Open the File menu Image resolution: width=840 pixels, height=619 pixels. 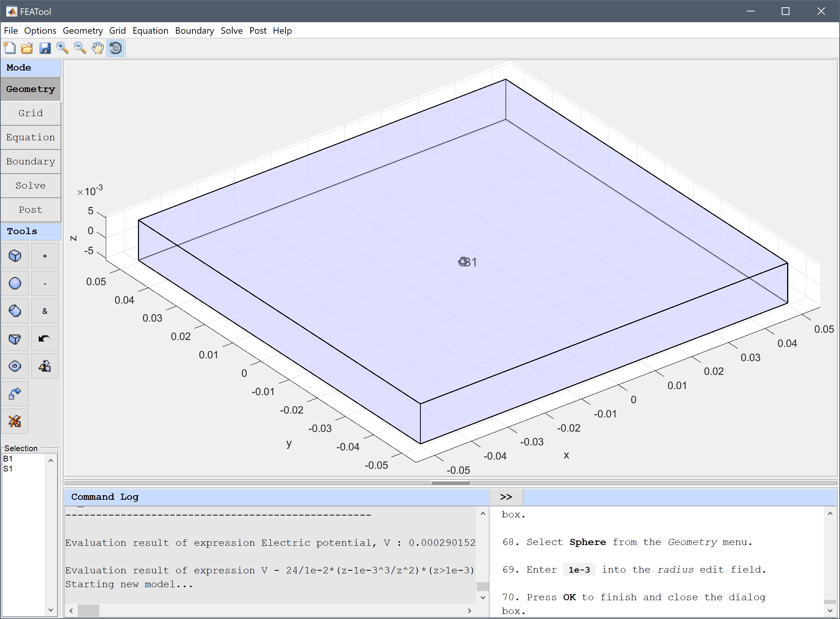[x=11, y=31]
